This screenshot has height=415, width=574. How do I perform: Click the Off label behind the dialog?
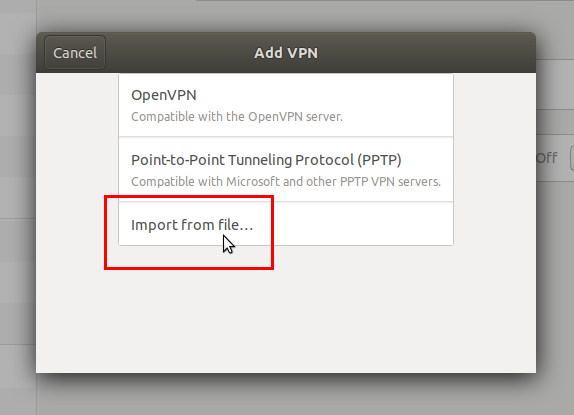click(547, 158)
